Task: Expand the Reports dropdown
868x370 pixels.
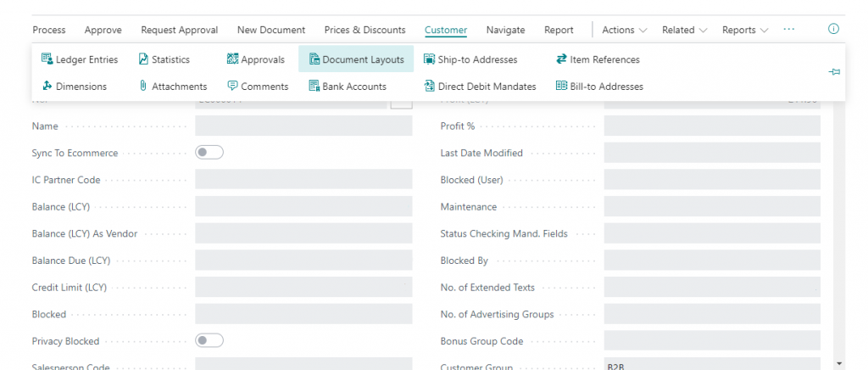Action: click(x=745, y=30)
